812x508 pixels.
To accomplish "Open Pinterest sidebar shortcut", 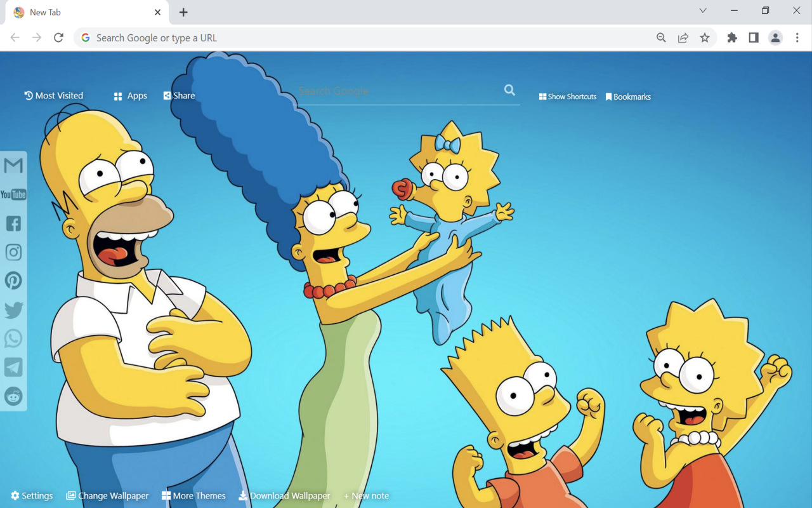I will 13,281.
